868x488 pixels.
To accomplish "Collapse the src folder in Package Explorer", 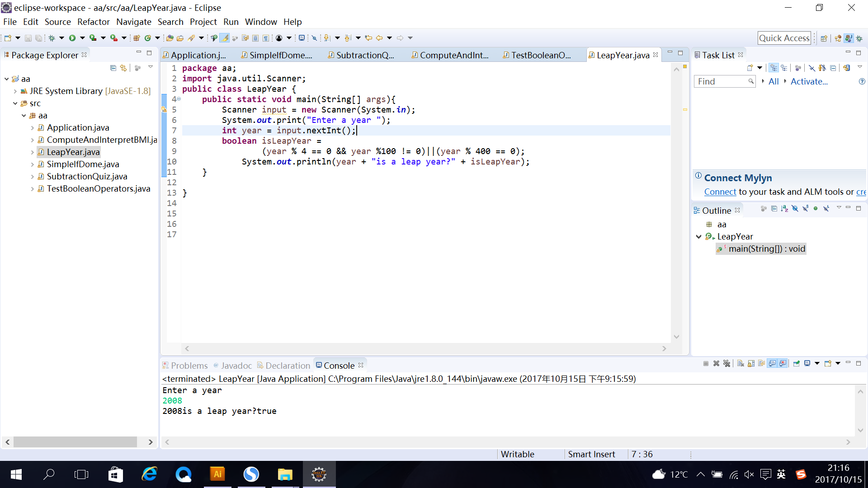I will coord(15,103).
